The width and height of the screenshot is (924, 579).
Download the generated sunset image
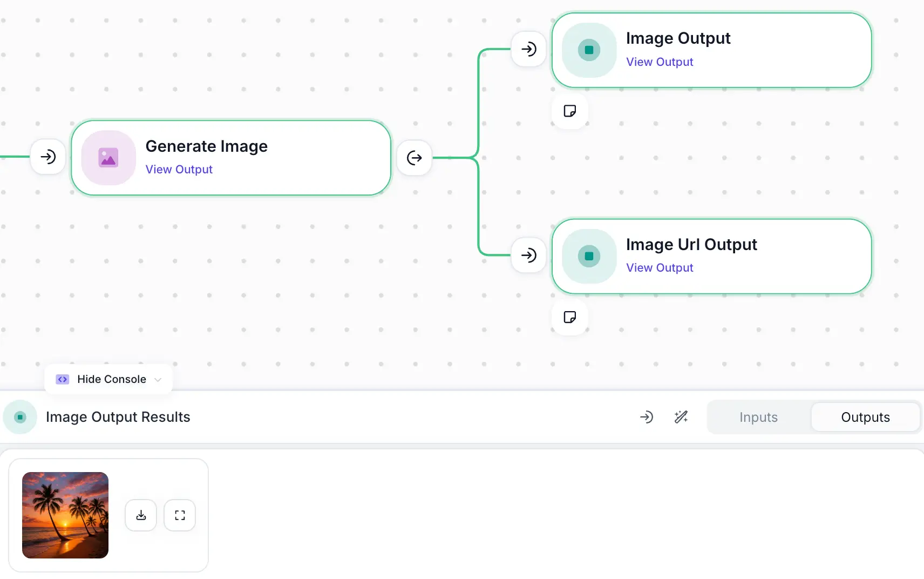tap(141, 515)
